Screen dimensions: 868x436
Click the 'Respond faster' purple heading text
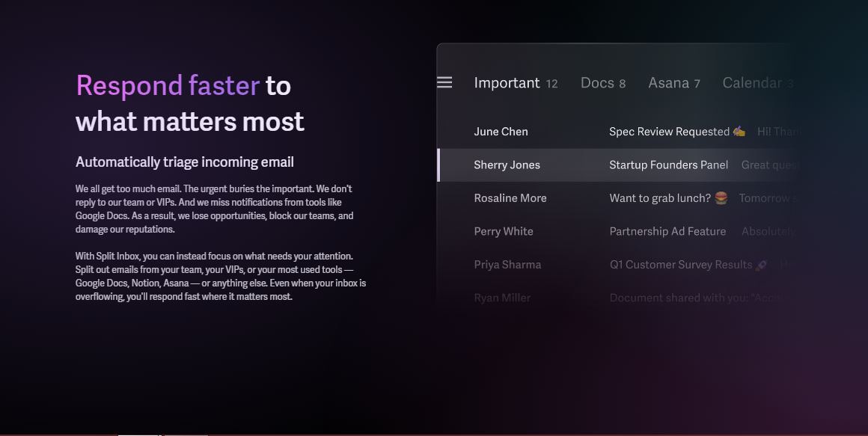[x=168, y=86]
